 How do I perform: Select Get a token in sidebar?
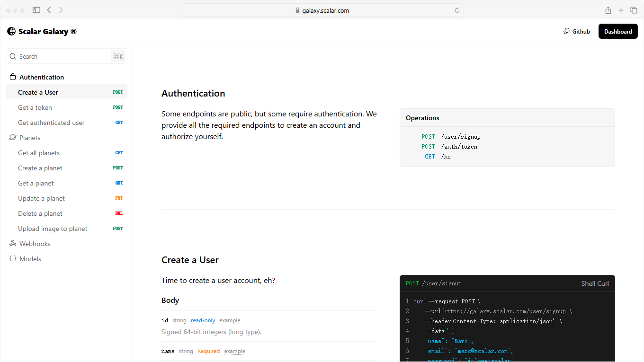pos(35,107)
